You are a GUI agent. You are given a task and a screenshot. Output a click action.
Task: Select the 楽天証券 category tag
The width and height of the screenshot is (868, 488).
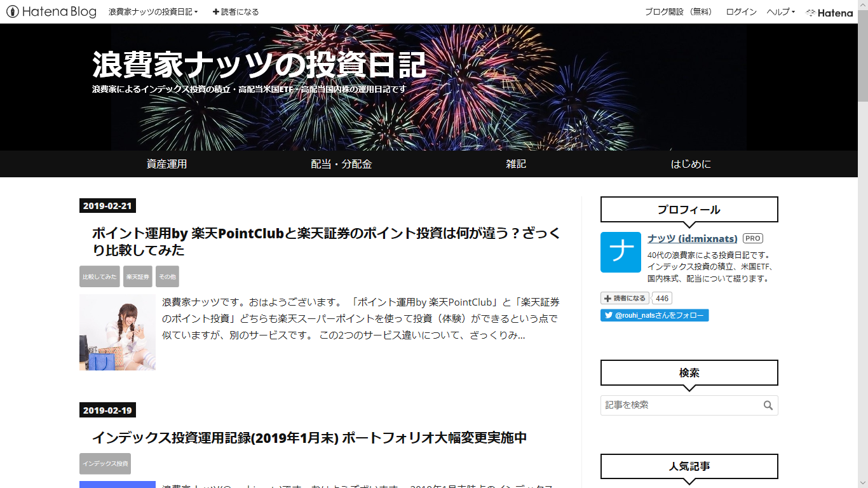tap(138, 276)
